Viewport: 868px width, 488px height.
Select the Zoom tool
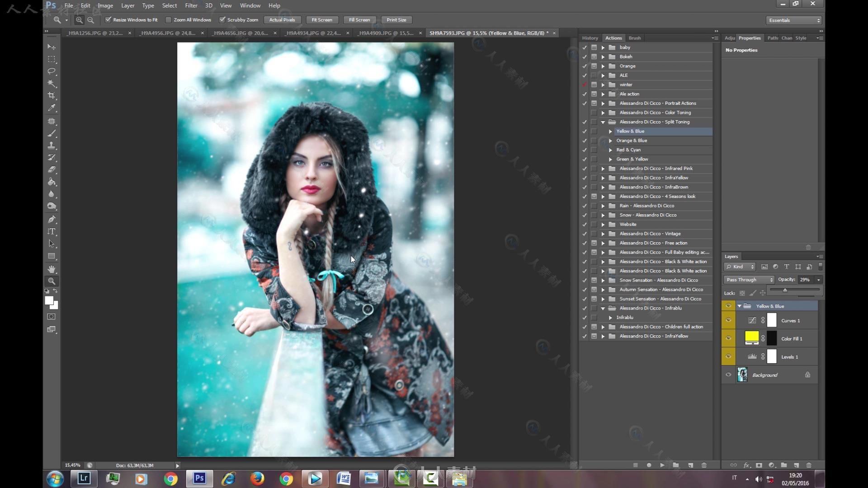click(52, 280)
